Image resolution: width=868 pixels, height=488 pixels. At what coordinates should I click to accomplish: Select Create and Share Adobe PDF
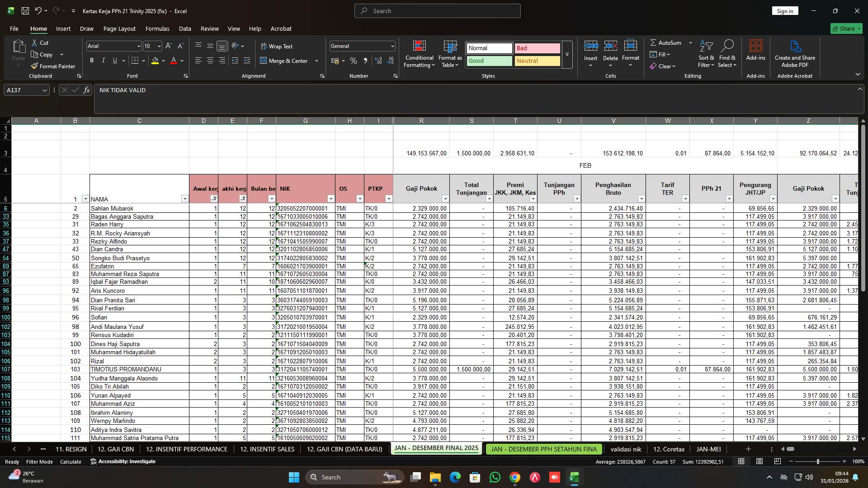coord(795,53)
